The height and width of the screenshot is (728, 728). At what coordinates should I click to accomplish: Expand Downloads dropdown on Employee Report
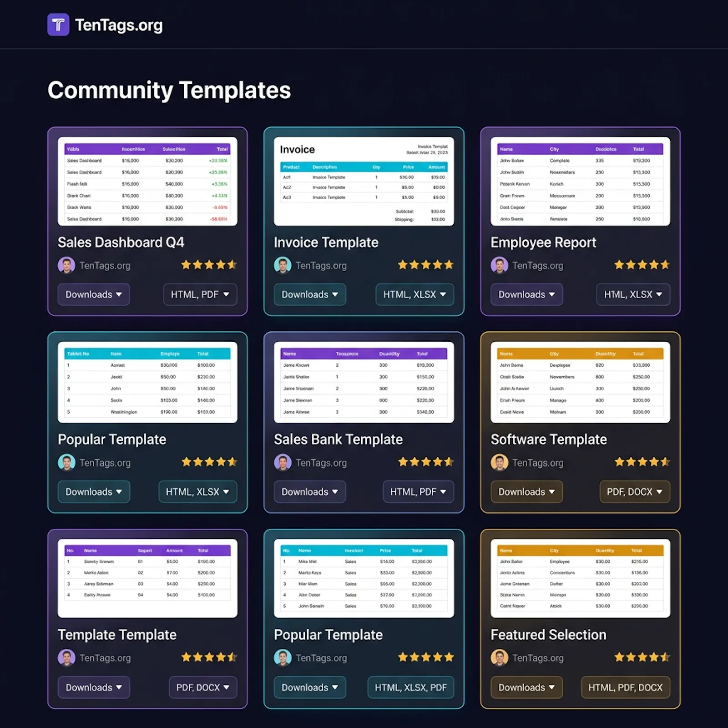pyautogui.click(x=526, y=294)
